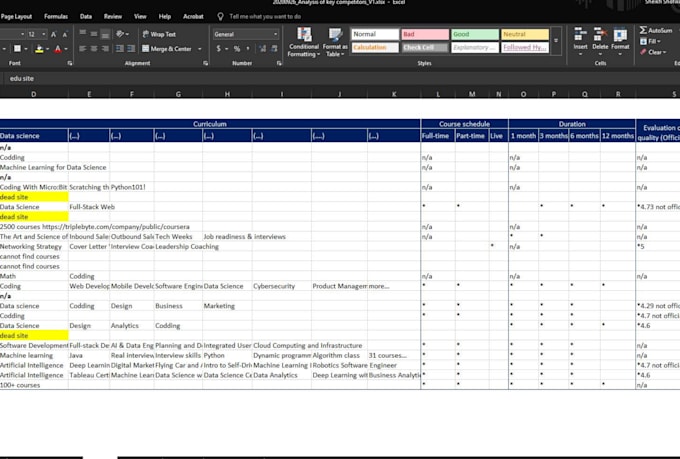The width and height of the screenshot is (680, 459).
Task: Toggle Wrap Text
Action: [159, 34]
